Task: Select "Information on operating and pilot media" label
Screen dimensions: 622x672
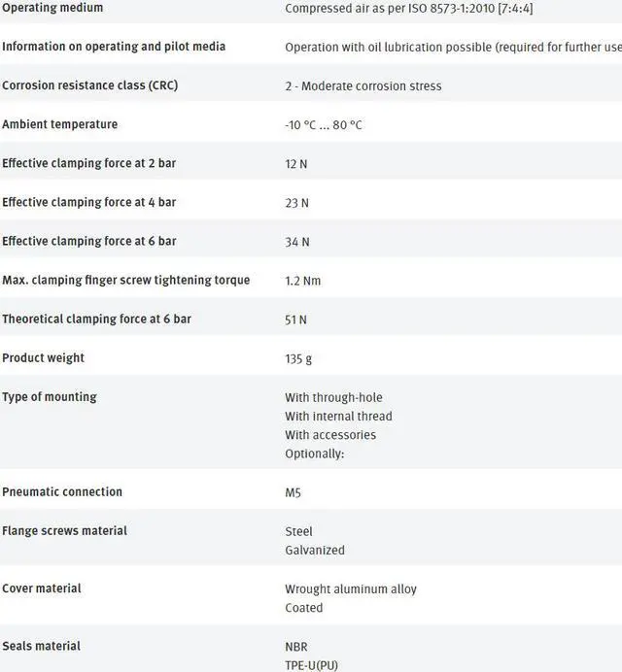Action: (114, 47)
